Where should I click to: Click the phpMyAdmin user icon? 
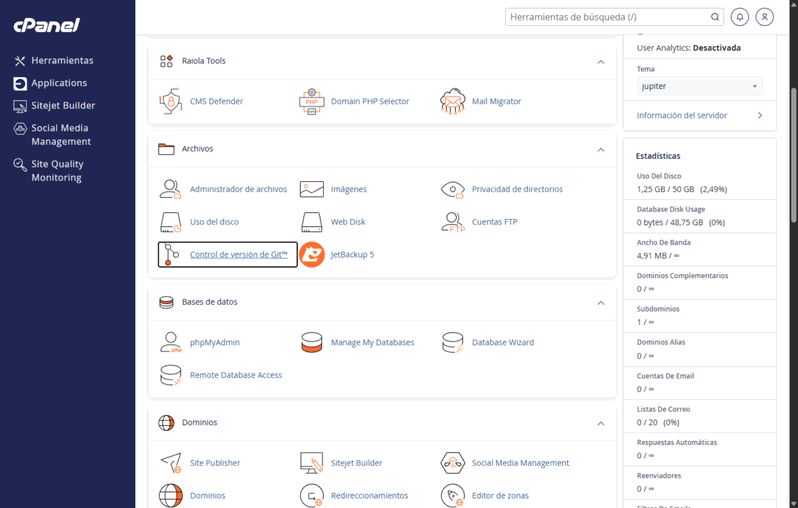coord(170,342)
